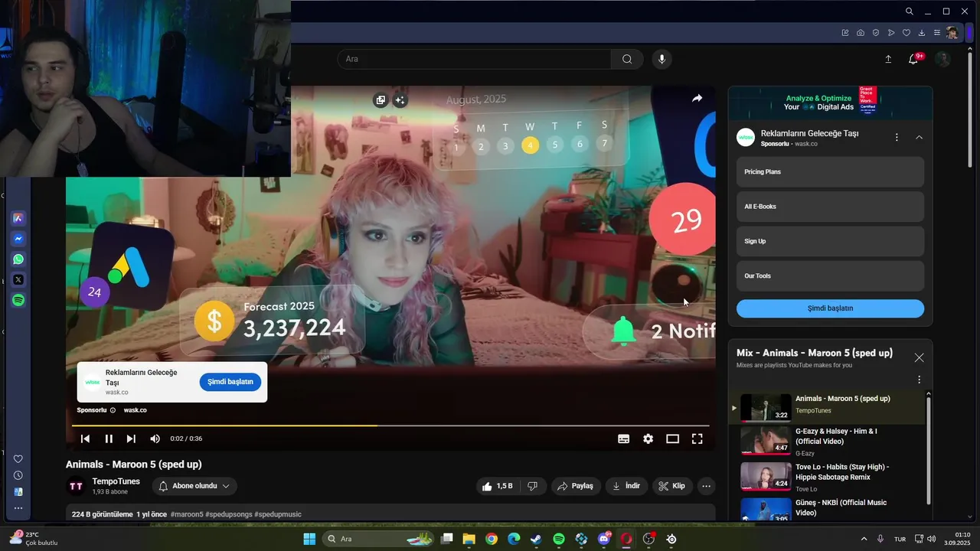Open player settings gear
980x551 pixels.
tap(648, 439)
